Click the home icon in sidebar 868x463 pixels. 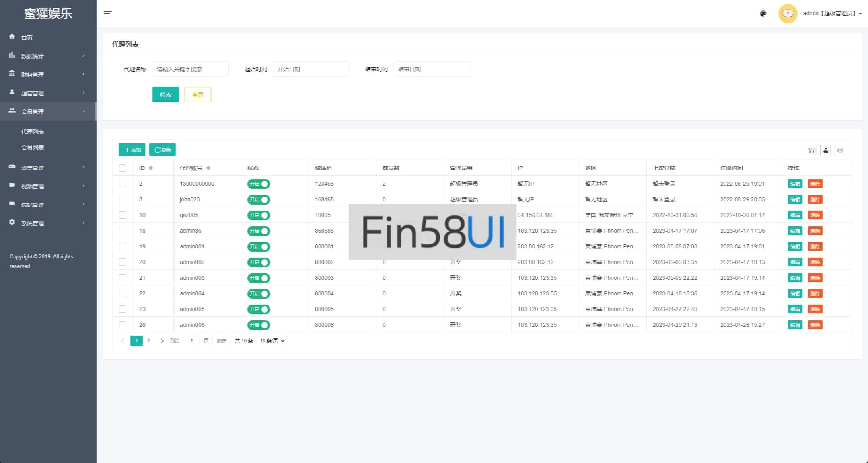click(12, 37)
